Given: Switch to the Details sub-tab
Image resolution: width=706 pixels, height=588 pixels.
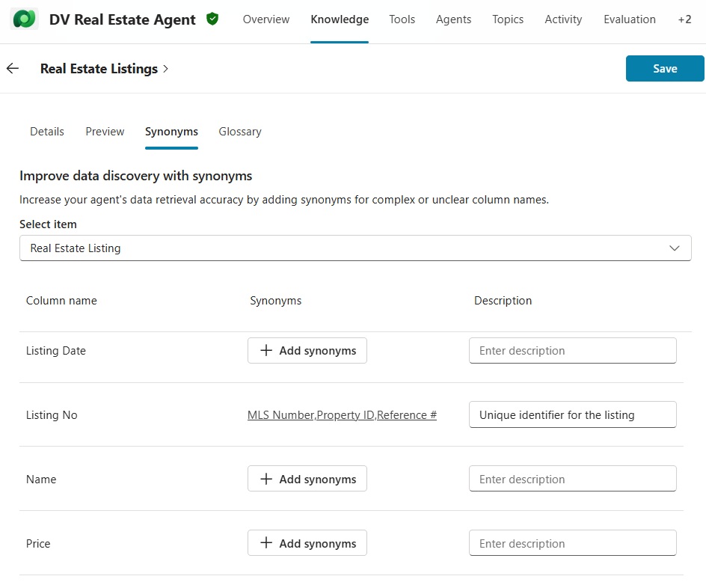Looking at the screenshot, I should (47, 132).
